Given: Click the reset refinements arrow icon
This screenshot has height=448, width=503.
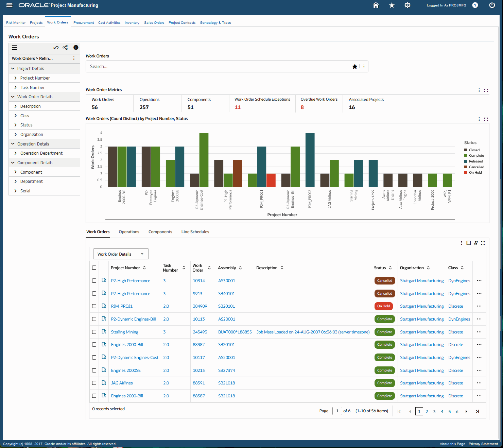Looking at the screenshot, I should (56, 48).
